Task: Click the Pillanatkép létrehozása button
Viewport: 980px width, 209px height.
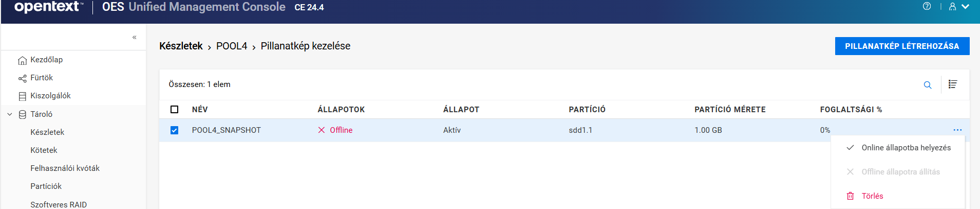Action: 902,46
